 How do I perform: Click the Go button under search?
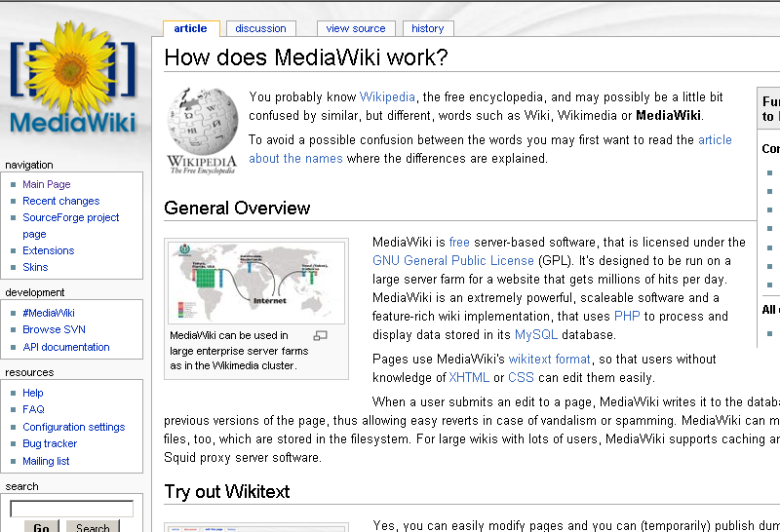tap(41, 527)
